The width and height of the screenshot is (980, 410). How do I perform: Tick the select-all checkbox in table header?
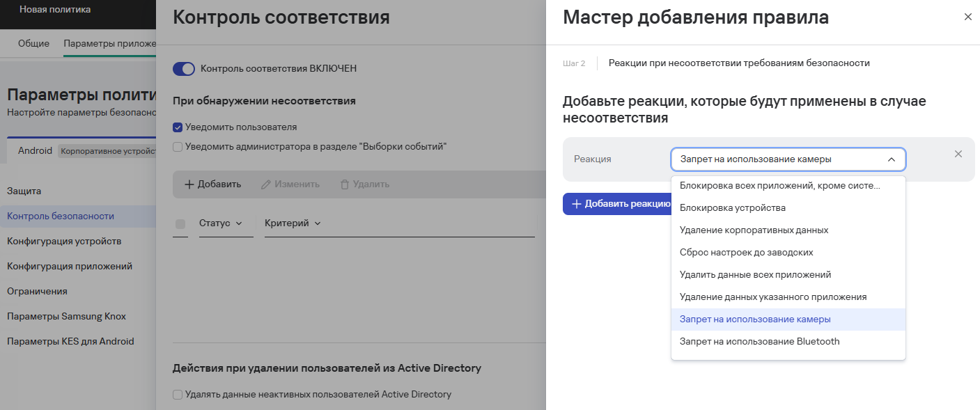[180, 223]
